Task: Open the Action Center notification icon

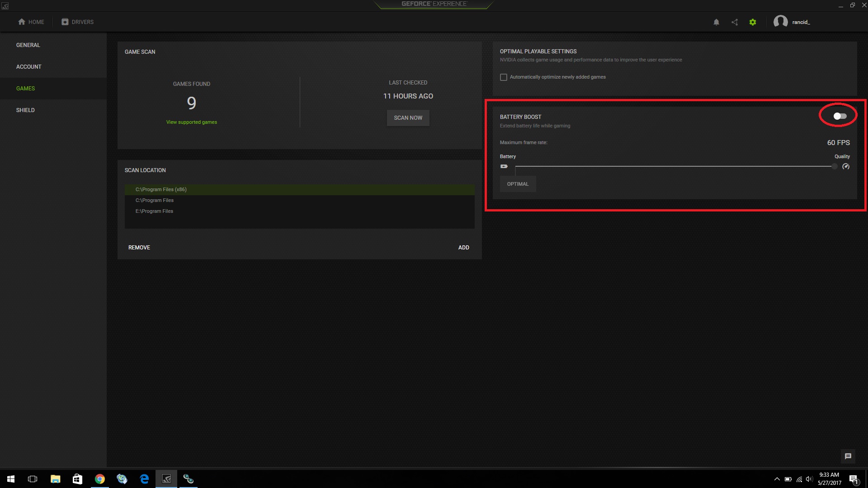Action: click(854, 479)
